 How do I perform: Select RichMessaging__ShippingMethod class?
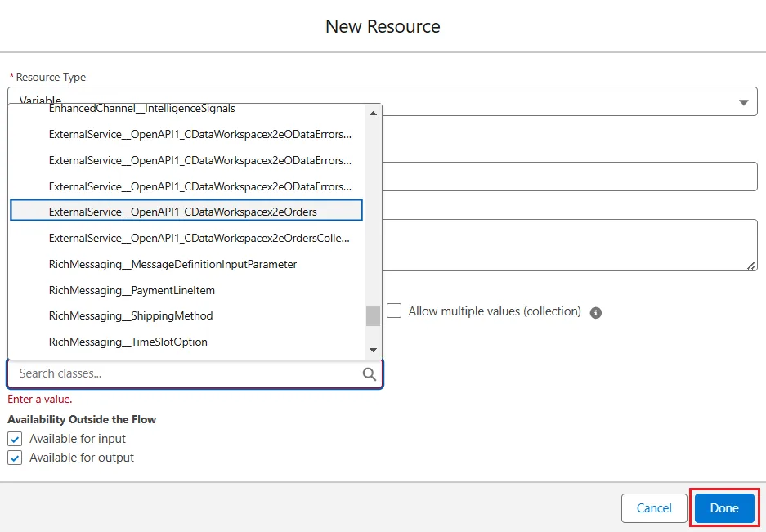click(131, 315)
